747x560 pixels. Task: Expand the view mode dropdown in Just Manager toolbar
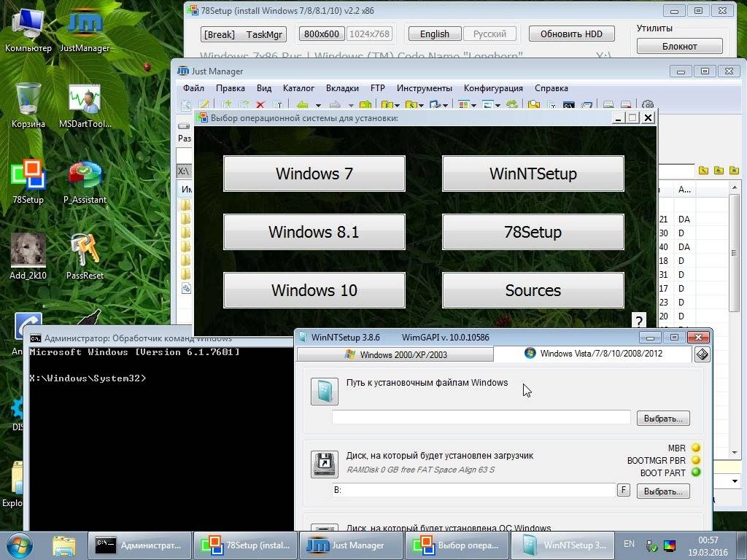pos(473,105)
